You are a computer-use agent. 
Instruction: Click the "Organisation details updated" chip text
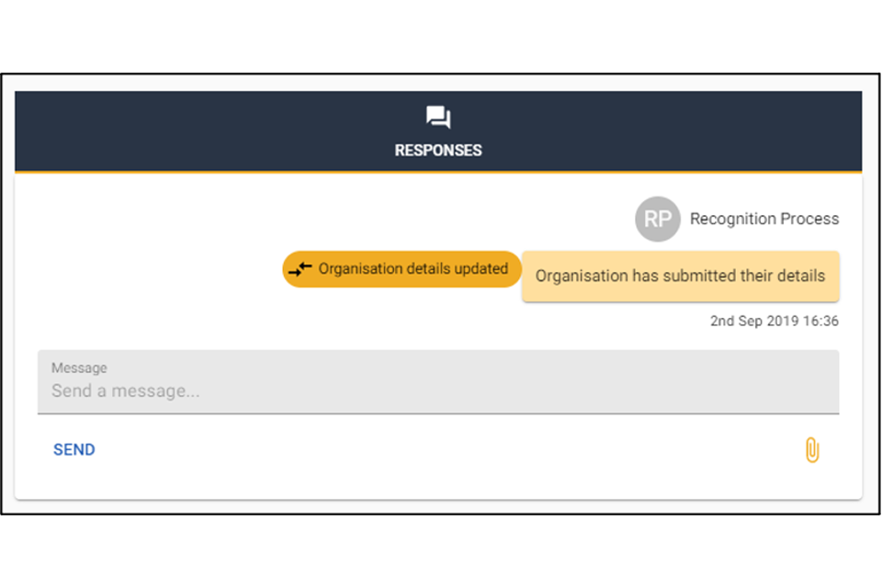413,269
